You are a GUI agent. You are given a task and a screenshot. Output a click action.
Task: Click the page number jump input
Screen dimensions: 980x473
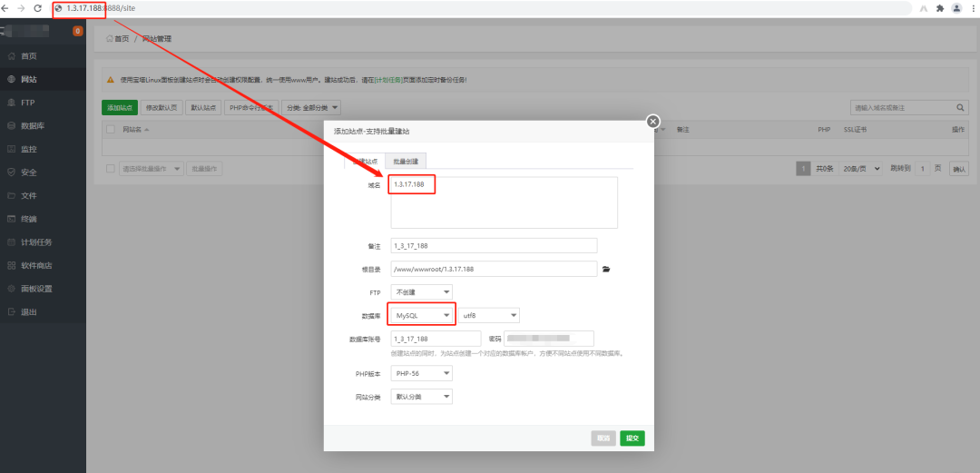point(923,169)
